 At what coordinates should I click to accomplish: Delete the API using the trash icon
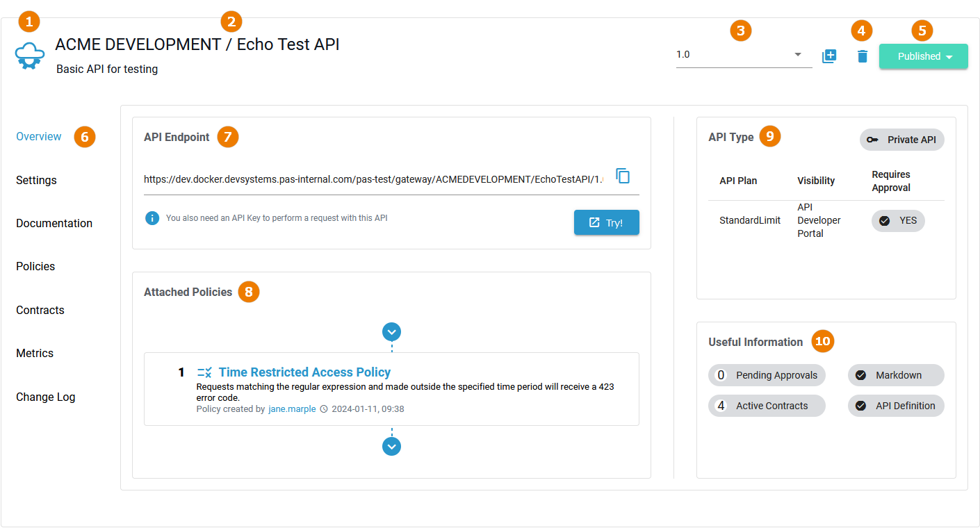(862, 56)
